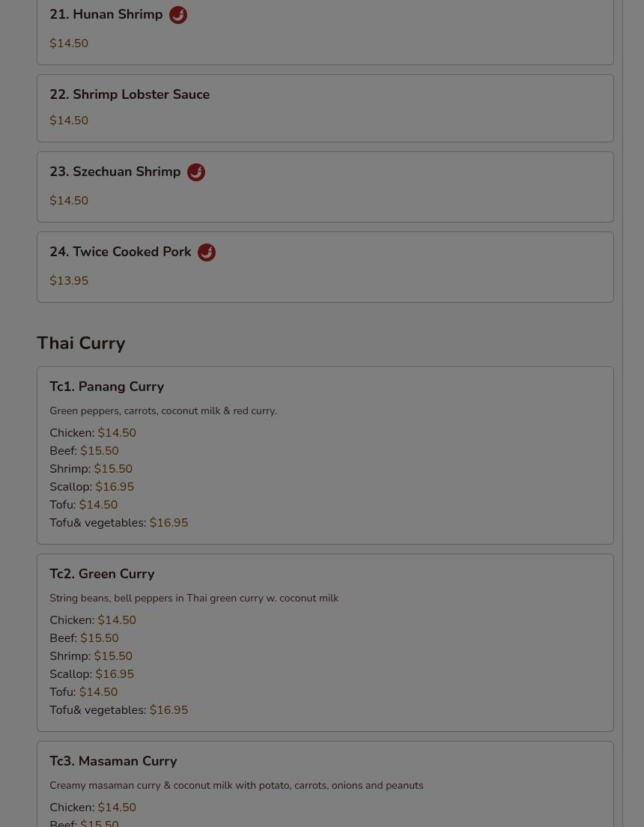Choose the Green Curry Scallop price option
644x827 pixels.
point(92,673)
